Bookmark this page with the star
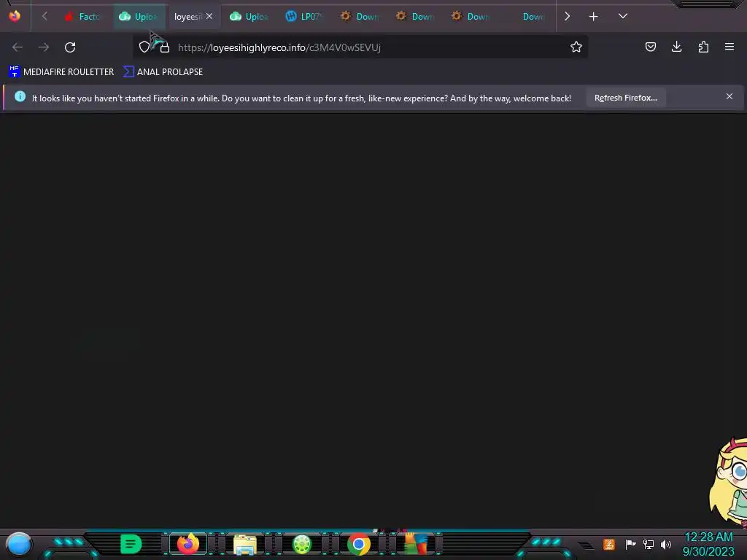Screen dimensions: 747x560 tap(576, 47)
